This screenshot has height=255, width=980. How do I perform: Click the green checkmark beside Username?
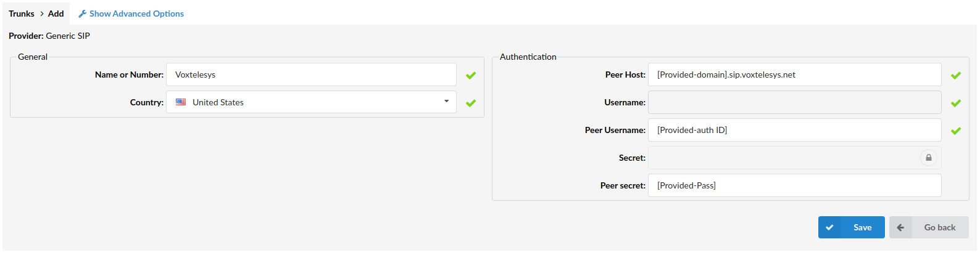click(x=956, y=103)
